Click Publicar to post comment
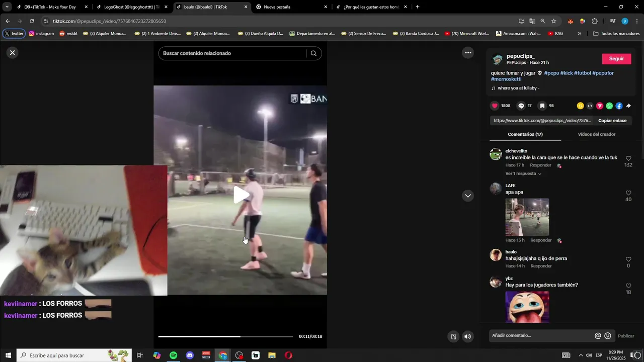This screenshot has width=644, height=362. pyautogui.click(x=626, y=336)
